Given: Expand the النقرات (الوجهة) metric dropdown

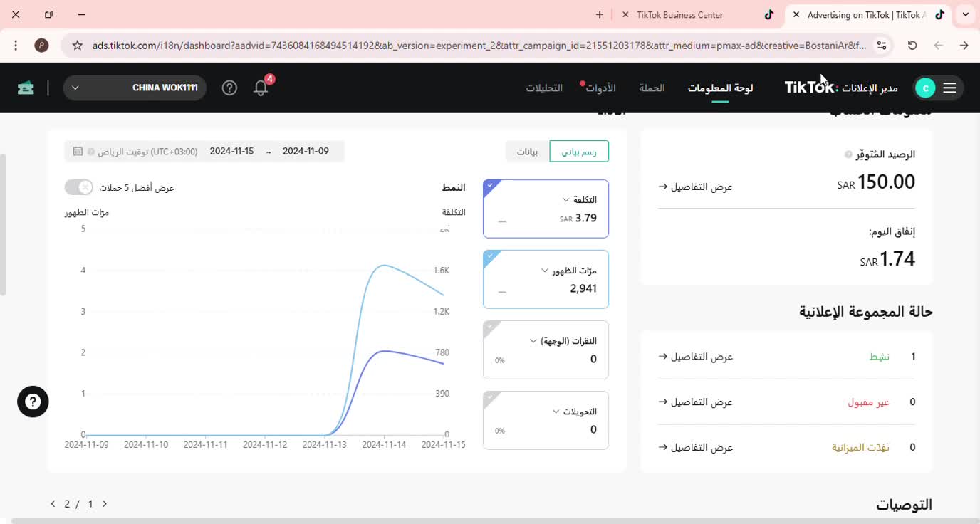Looking at the screenshot, I should 533,341.
